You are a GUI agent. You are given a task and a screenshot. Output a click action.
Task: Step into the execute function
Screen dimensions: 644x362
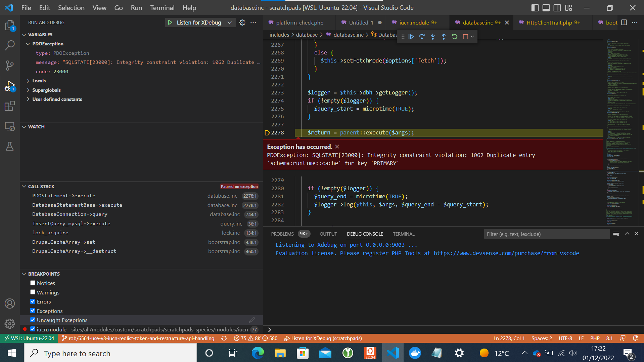[432, 36]
